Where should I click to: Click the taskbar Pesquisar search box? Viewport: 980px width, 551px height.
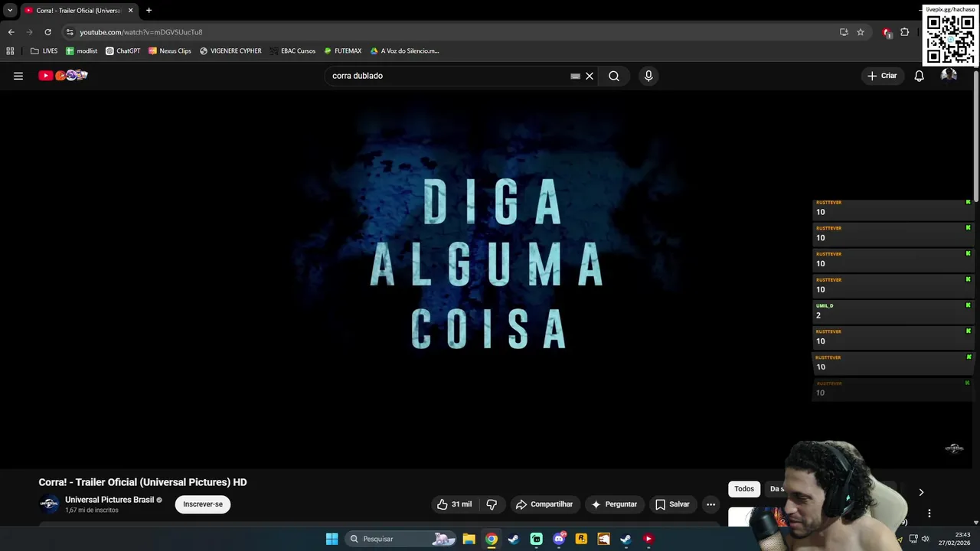click(x=401, y=539)
